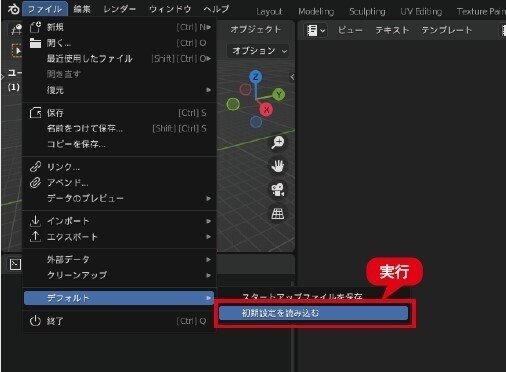The image size is (506, 372).
Task: Choose 終了 to quit Blender
Action: coord(120,321)
